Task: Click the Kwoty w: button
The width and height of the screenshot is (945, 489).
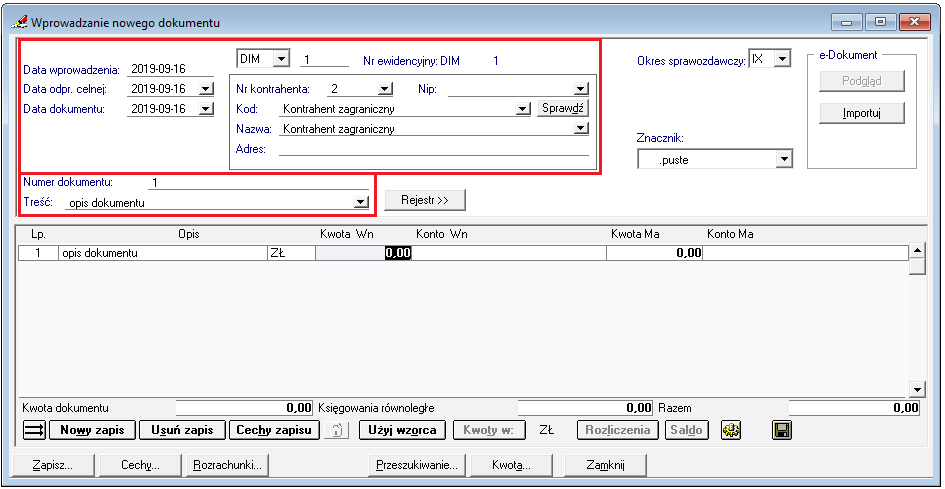Action: pos(489,431)
